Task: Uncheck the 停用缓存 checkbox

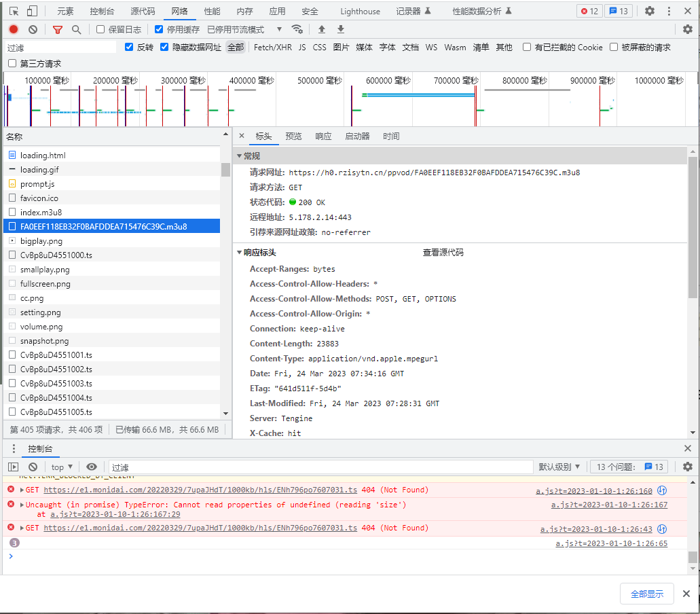Action: point(158,29)
